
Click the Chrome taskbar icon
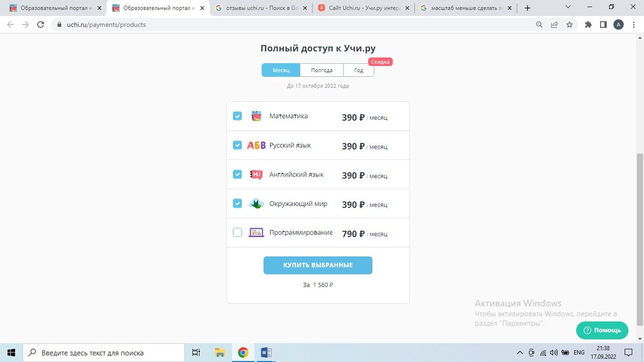243,353
